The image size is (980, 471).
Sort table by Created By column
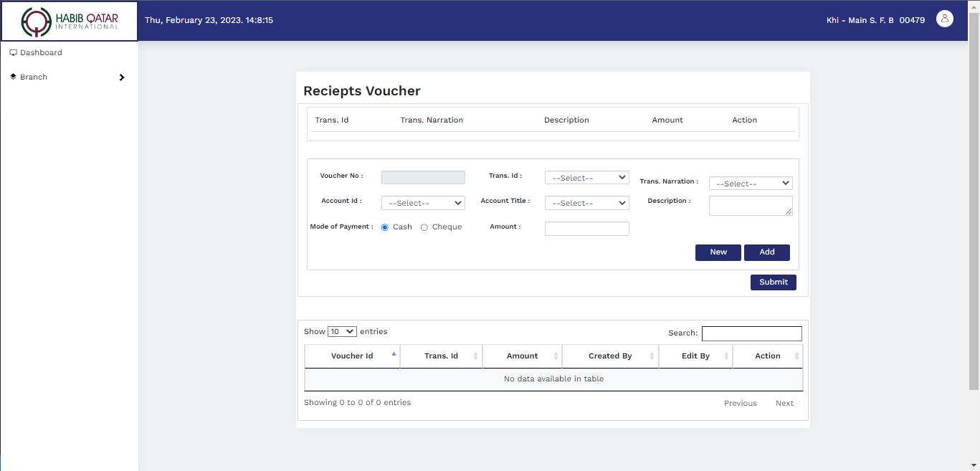click(x=609, y=356)
